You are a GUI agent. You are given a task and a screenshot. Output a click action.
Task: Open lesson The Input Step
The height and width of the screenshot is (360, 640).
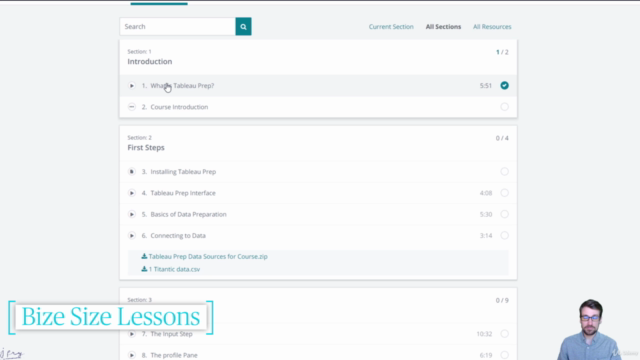coord(171,334)
